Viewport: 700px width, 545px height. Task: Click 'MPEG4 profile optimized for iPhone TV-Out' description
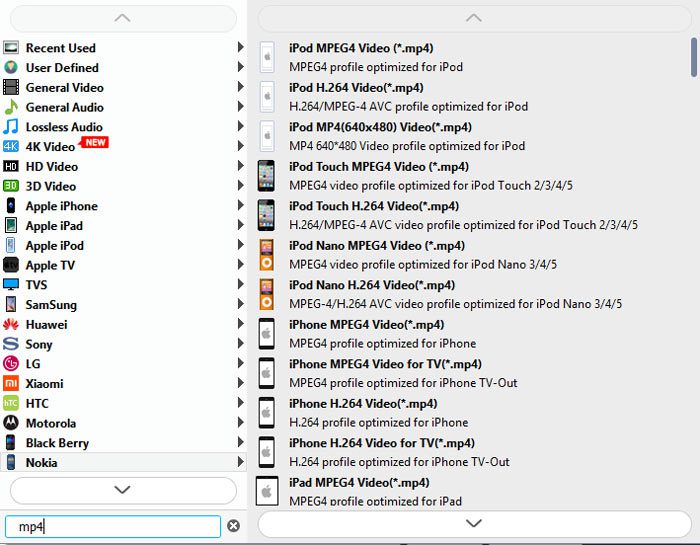(x=403, y=383)
